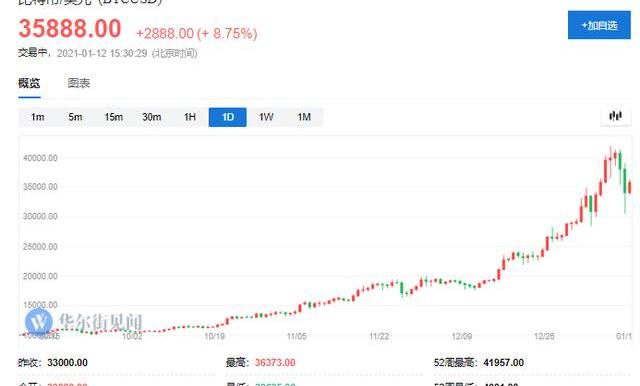Screen dimensions: 640x386
Task: Select the 1m interval
Action: [38, 117]
